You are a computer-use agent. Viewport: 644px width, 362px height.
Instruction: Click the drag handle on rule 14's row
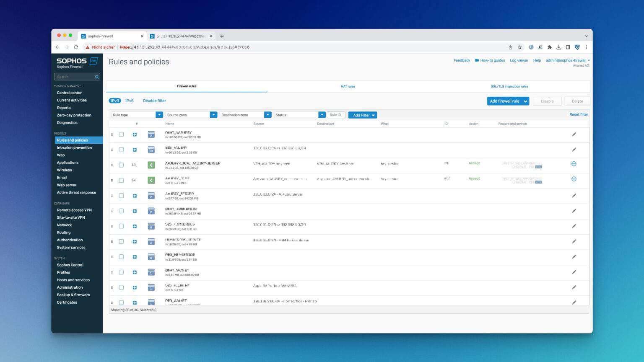(x=112, y=180)
